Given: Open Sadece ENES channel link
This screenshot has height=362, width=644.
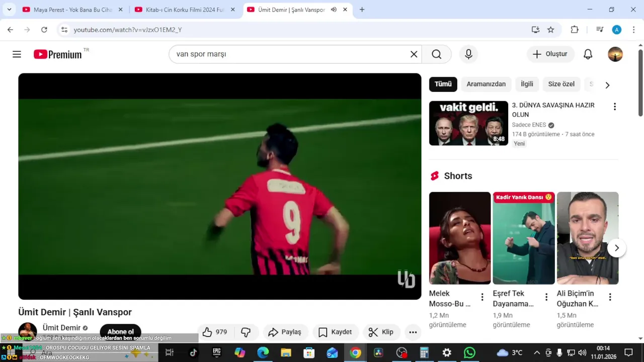Looking at the screenshot, I should 529,125.
